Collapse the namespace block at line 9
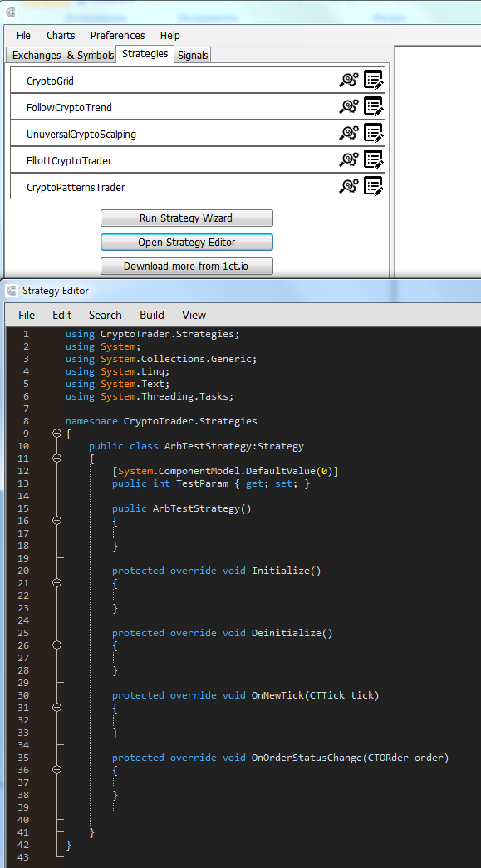Screen dimensions: 481x868 tap(56, 434)
